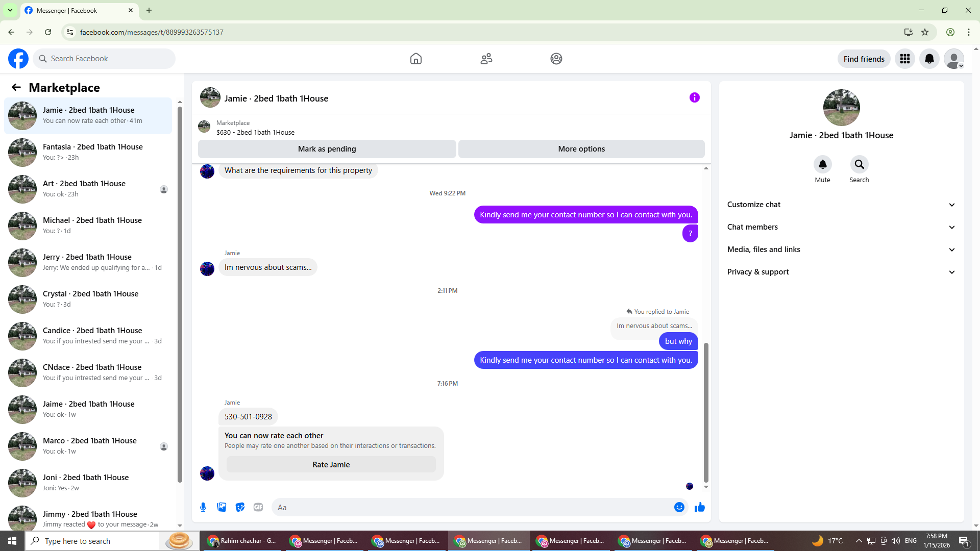Open the GIF picker icon

click(258, 507)
